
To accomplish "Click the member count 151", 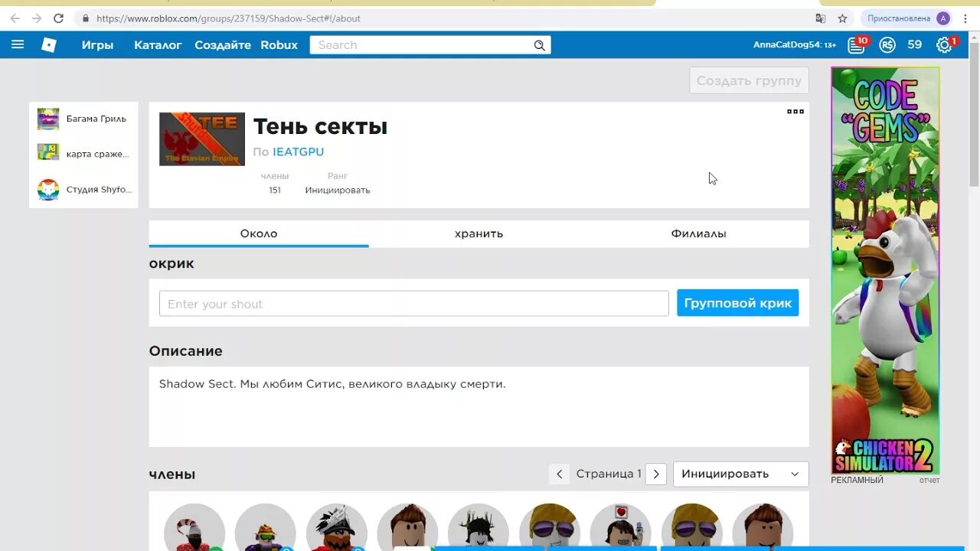I will tap(275, 190).
